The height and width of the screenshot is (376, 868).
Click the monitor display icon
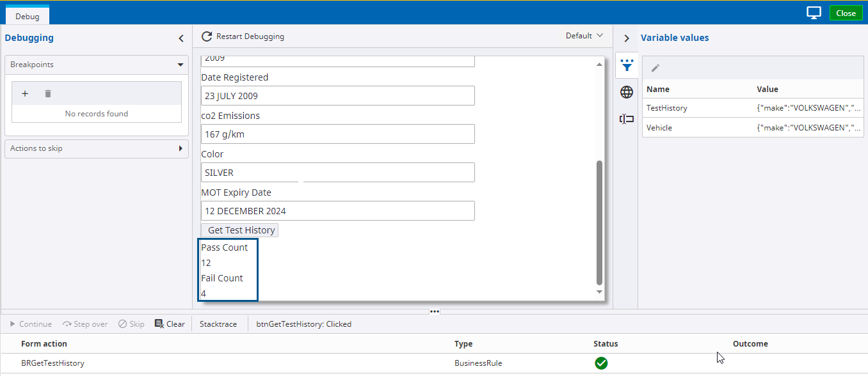(x=814, y=13)
